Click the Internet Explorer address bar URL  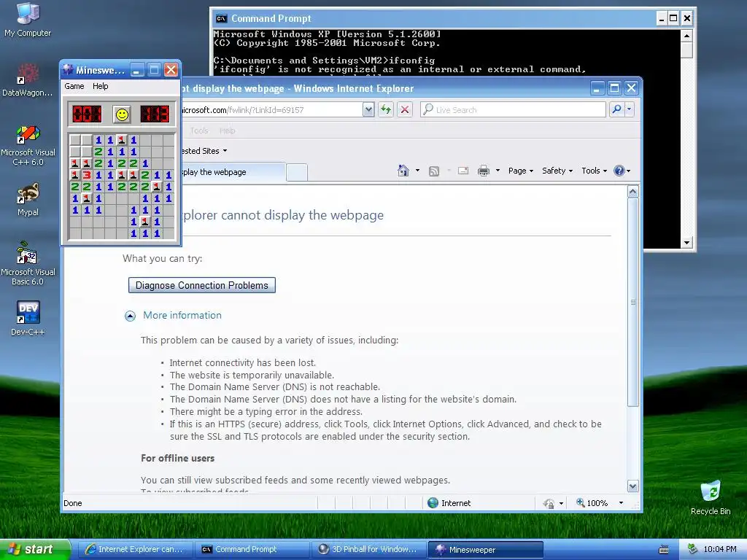(x=271, y=110)
